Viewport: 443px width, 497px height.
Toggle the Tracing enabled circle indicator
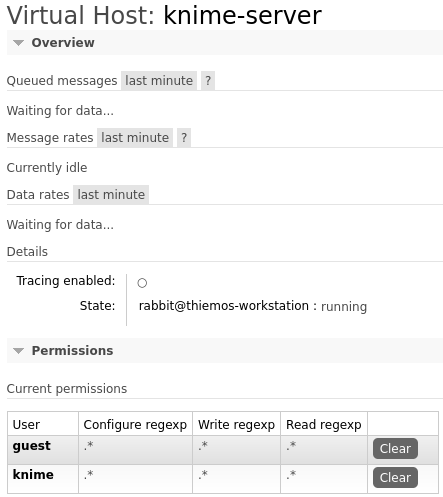click(142, 283)
